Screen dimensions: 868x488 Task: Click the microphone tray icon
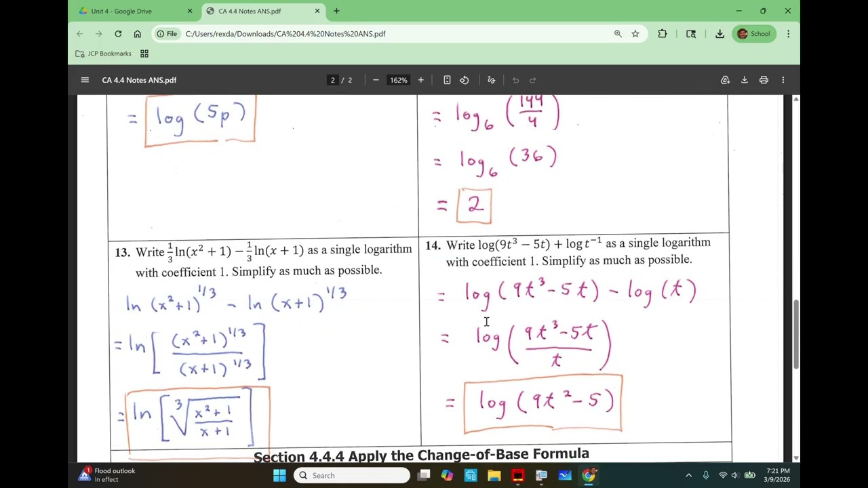click(x=706, y=476)
